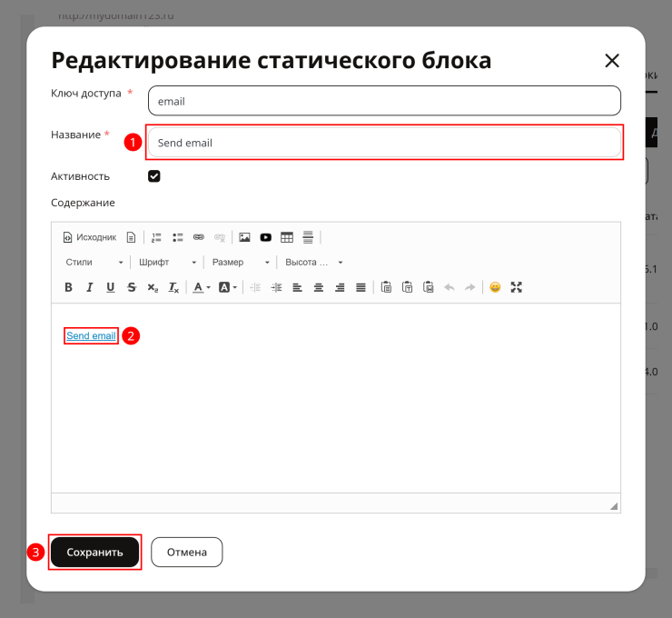Justify the text

(361, 287)
